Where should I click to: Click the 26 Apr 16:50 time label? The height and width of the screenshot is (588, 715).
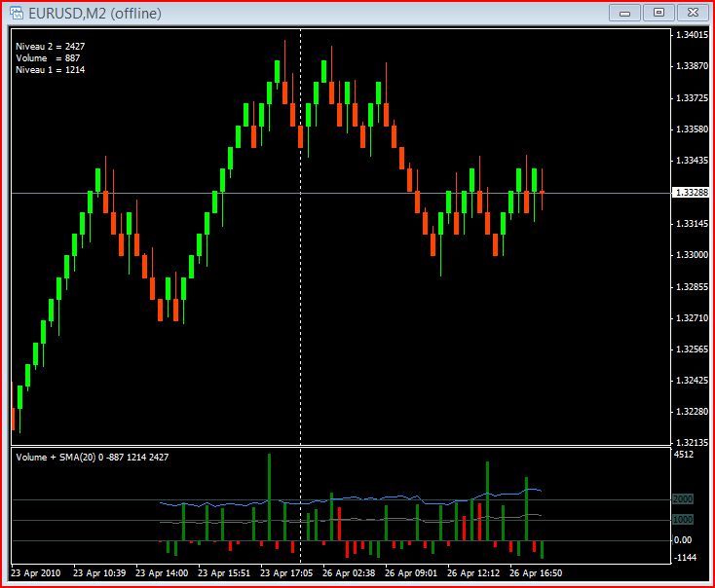(x=536, y=573)
